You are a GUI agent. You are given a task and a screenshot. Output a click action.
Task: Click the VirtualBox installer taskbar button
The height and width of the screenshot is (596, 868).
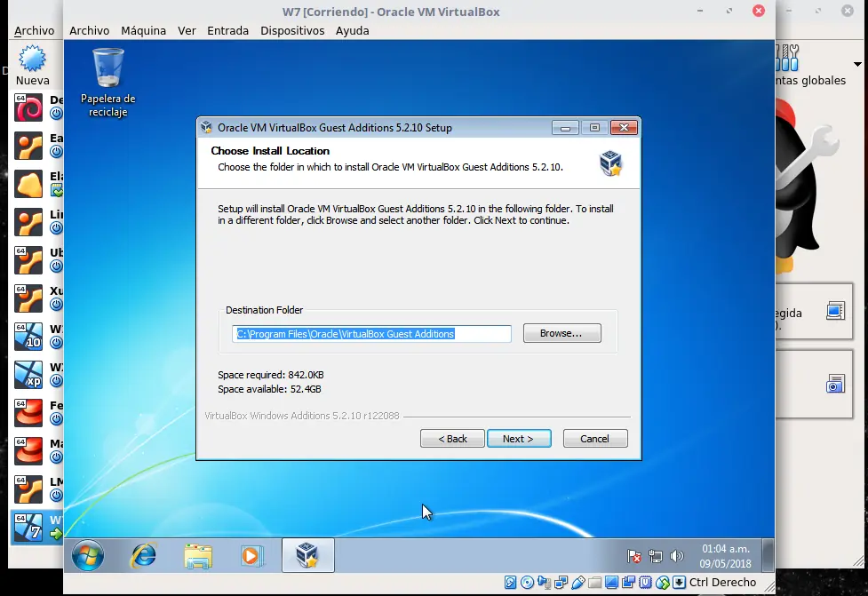pyautogui.click(x=307, y=555)
